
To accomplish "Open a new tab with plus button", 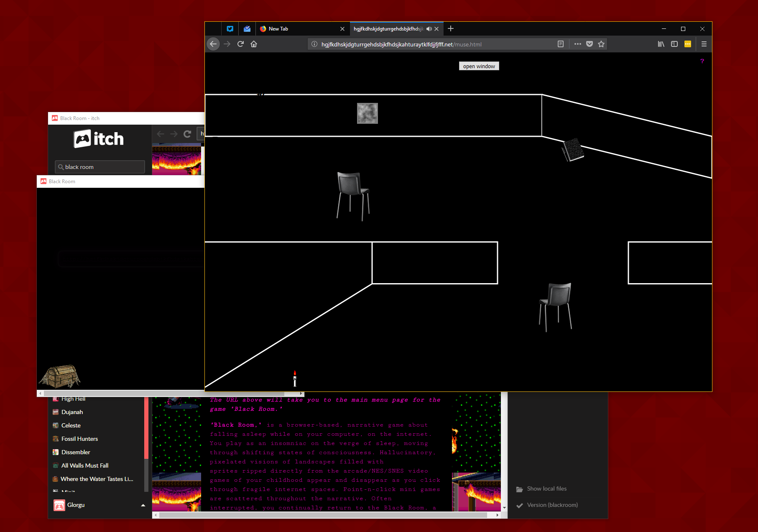I will 451,28.
